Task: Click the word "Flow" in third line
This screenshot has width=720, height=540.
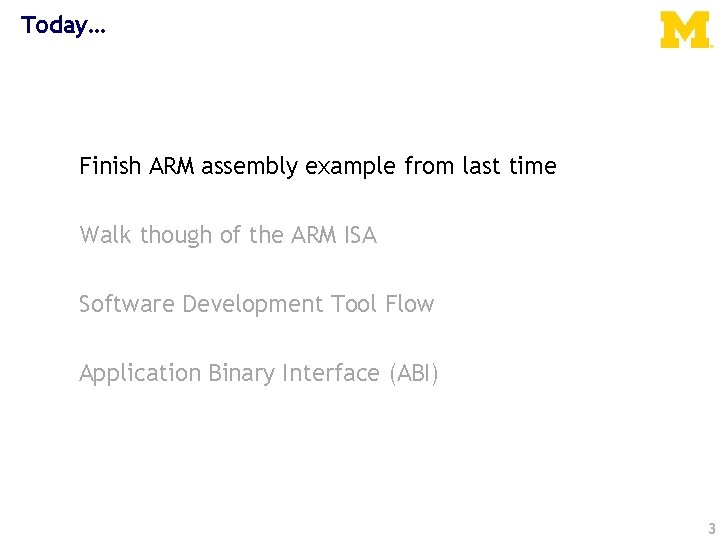Action: [x=410, y=304]
